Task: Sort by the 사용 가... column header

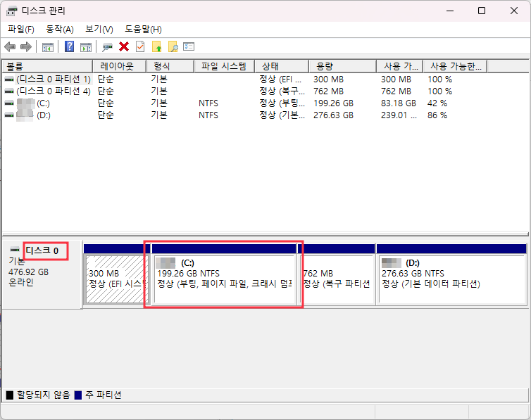Action: coord(400,66)
